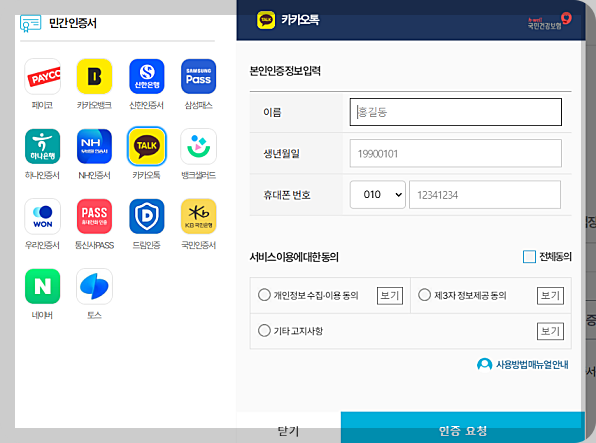Image resolution: width=596 pixels, height=443 pixels.
Task: Select the Naver certificate icon
Action: click(43, 286)
